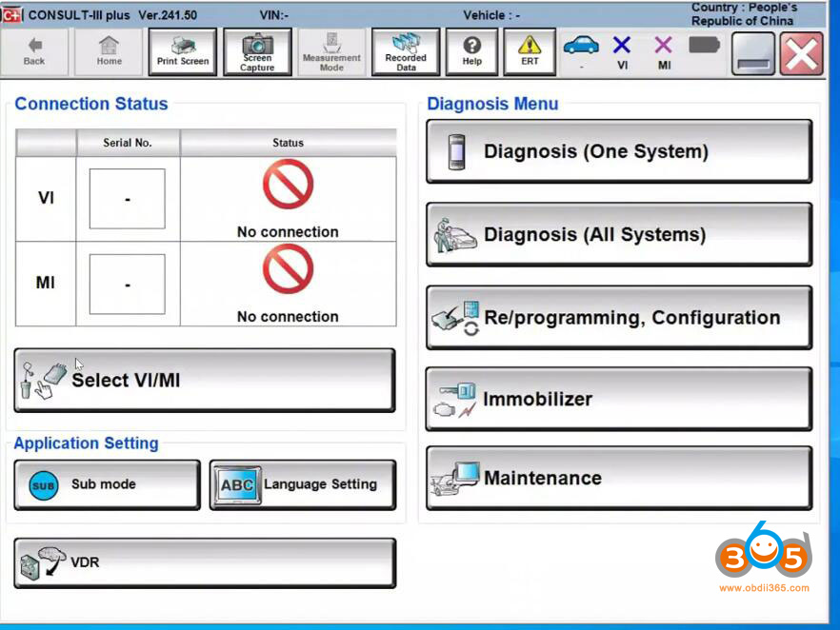Click the blue car vehicle icon

pyautogui.click(x=581, y=46)
